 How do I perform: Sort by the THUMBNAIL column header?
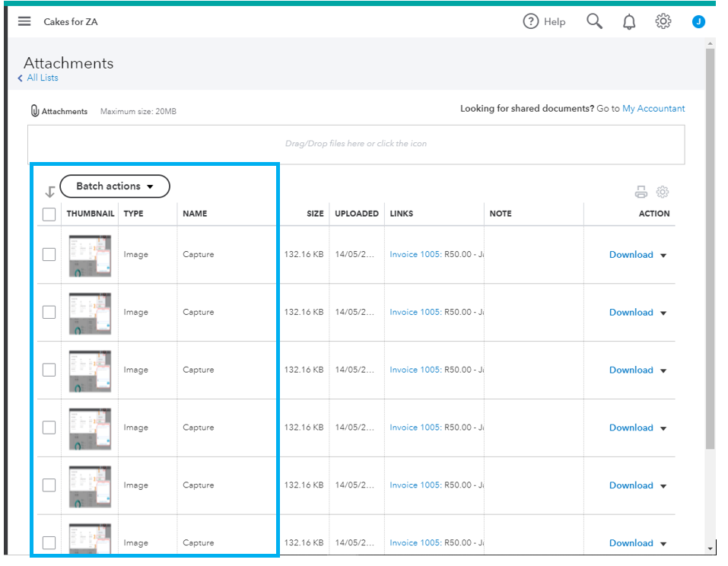click(x=90, y=214)
